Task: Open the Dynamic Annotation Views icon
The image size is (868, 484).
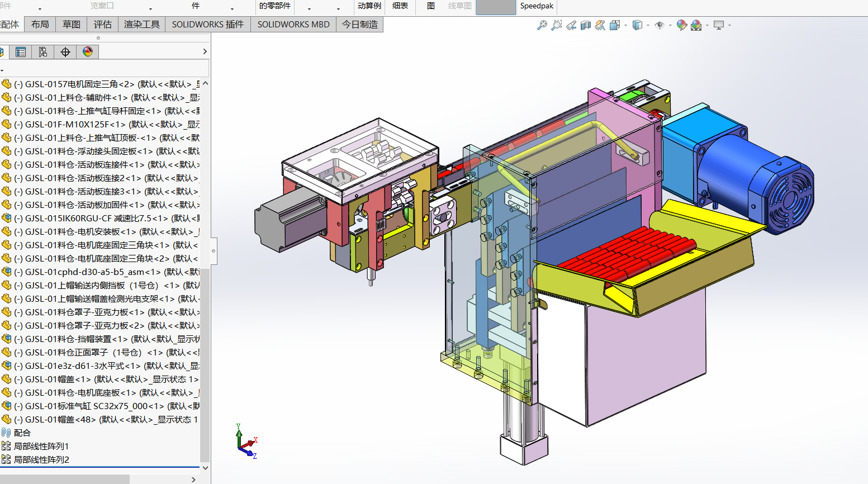Action: pos(600,25)
